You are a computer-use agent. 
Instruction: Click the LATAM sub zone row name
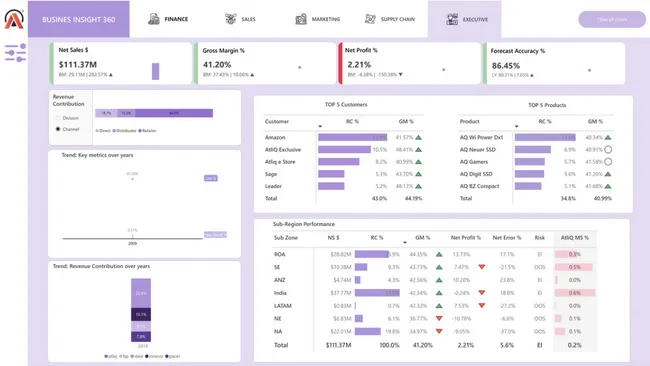[x=283, y=306]
